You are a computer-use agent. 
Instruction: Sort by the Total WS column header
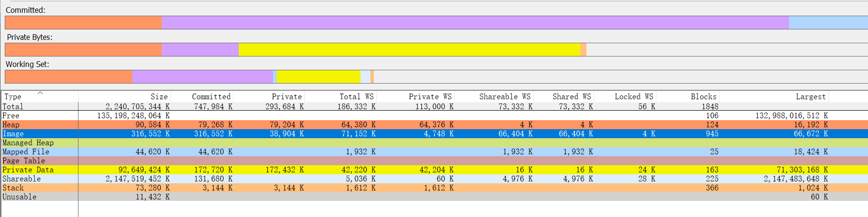tap(341, 96)
